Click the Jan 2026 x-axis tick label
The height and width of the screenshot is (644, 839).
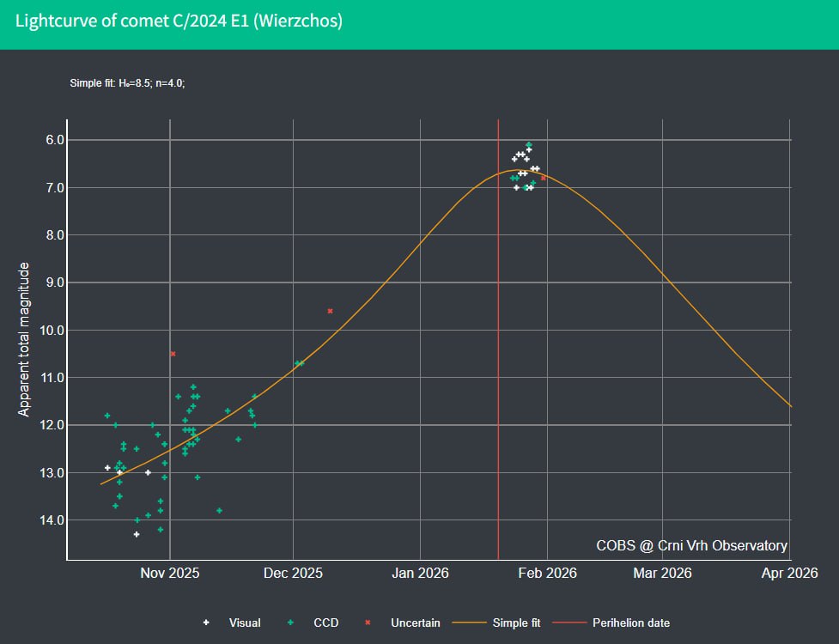click(419, 573)
